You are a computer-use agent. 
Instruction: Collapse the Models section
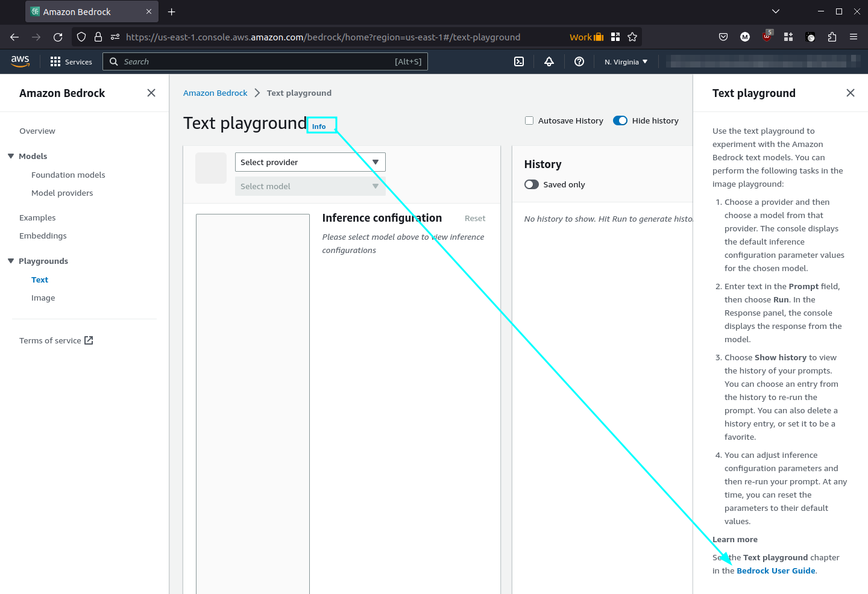pyautogui.click(x=10, y=155)
